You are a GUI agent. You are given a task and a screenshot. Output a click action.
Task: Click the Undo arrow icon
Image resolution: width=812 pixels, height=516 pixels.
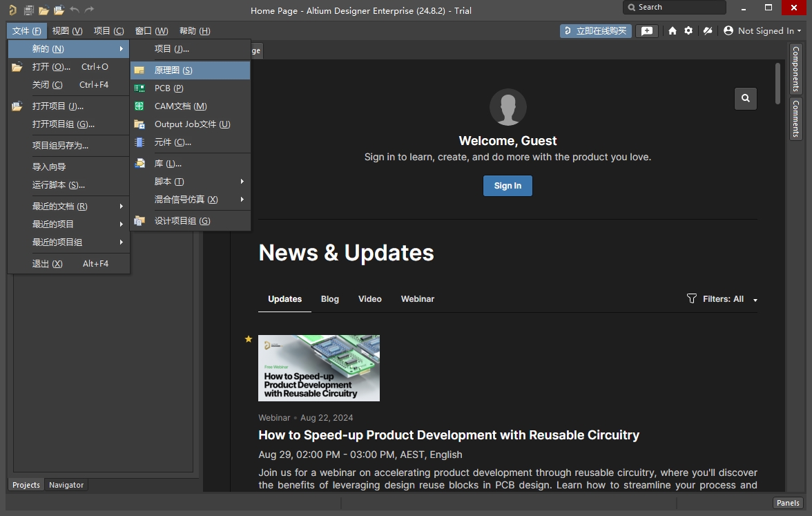point(75,10)
